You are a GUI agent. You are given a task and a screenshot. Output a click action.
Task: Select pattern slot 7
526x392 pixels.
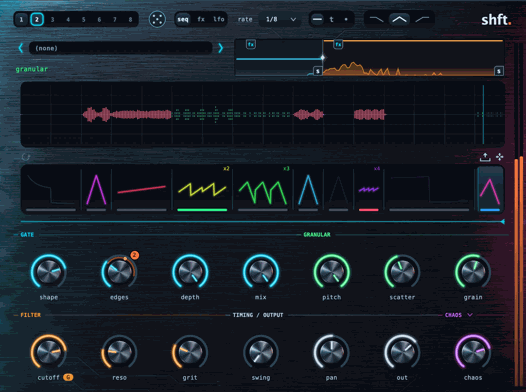click(x=115, y=19)
